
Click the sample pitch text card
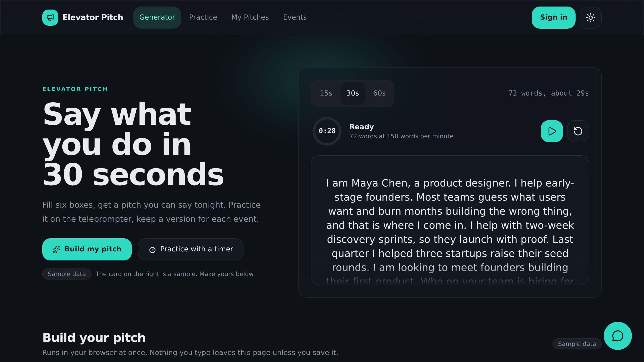point(450,220)
